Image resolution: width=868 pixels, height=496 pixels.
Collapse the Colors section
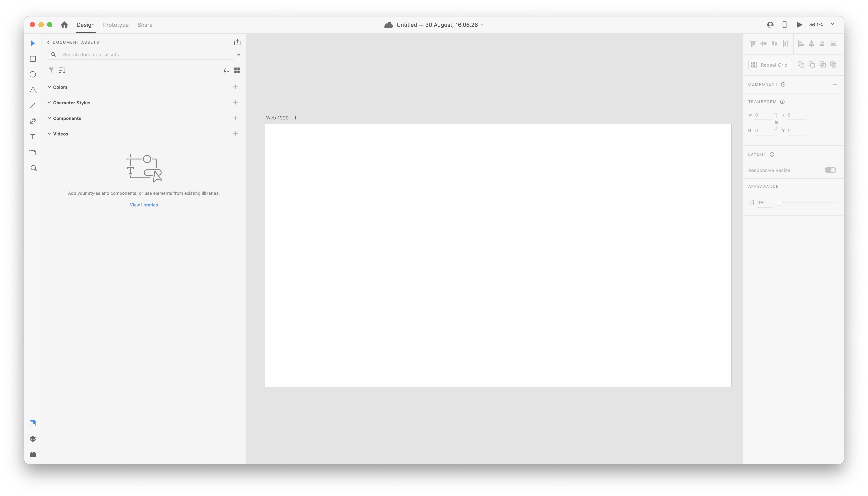[x=49, y=87]
